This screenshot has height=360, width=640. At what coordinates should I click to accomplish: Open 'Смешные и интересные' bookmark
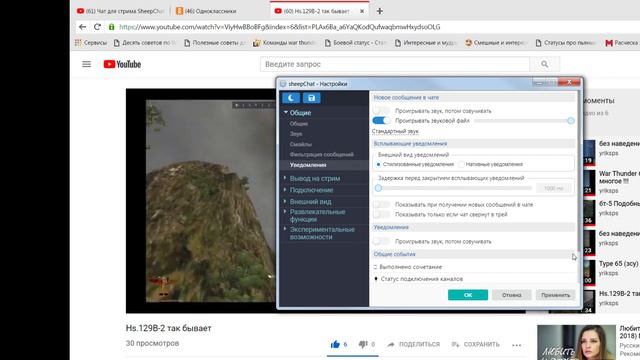[496, 42]
